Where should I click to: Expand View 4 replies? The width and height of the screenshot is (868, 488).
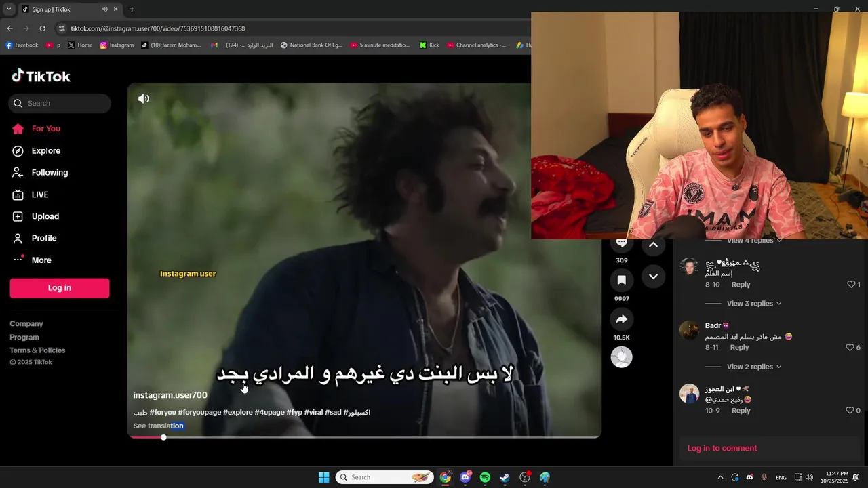(x=754, y=241)
